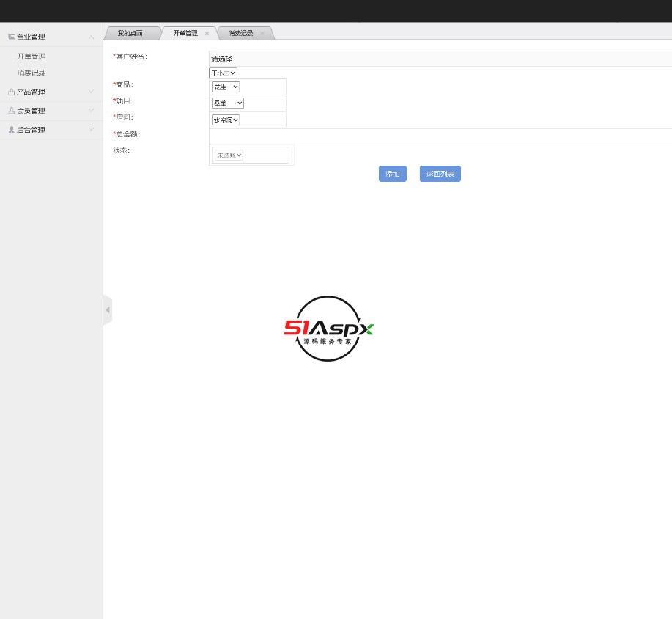Screen dimensions: 672x619
Task: Click the 商品 label
Action: pyautogui.click(x=123, y=85)
